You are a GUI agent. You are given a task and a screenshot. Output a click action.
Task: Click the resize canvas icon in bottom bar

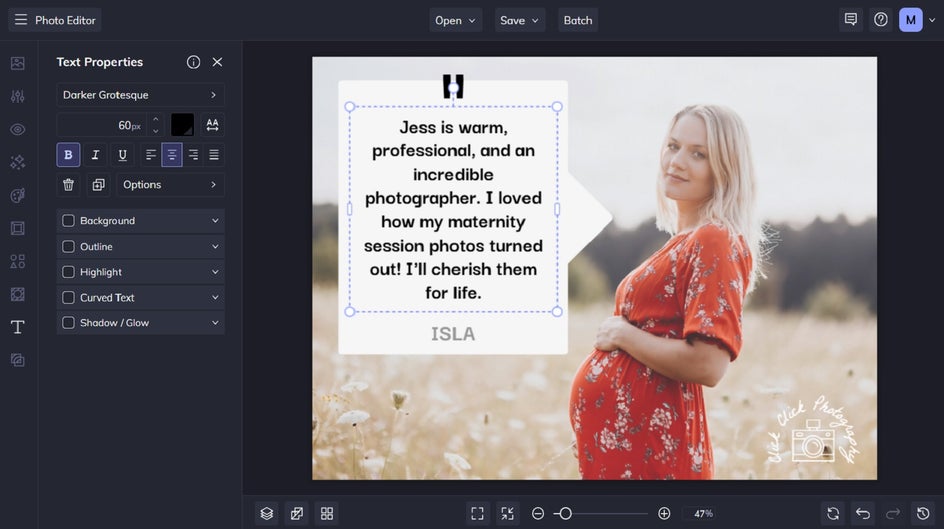pos(297,513)
